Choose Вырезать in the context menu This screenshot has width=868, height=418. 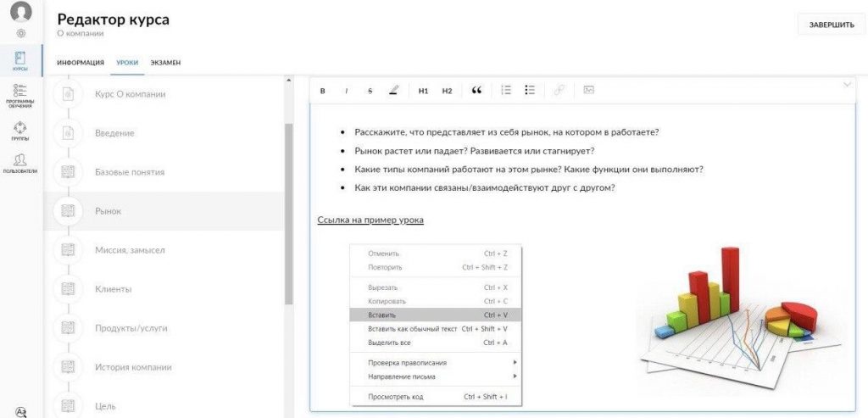(436, 288)
